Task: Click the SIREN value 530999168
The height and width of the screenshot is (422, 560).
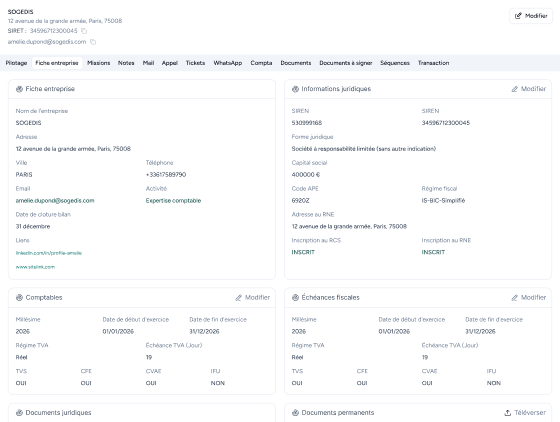Action: coord(307,123)
